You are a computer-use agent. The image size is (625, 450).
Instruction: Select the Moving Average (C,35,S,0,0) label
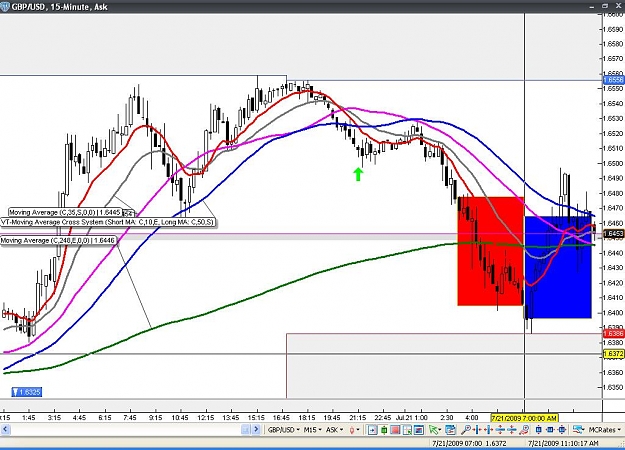click(x=65, y=212)
